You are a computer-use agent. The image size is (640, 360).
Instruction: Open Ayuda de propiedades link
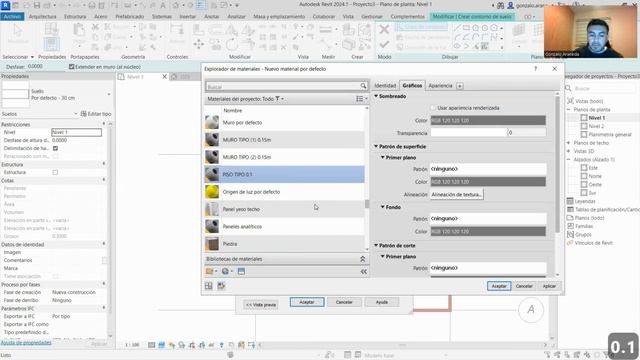[26, 342]
